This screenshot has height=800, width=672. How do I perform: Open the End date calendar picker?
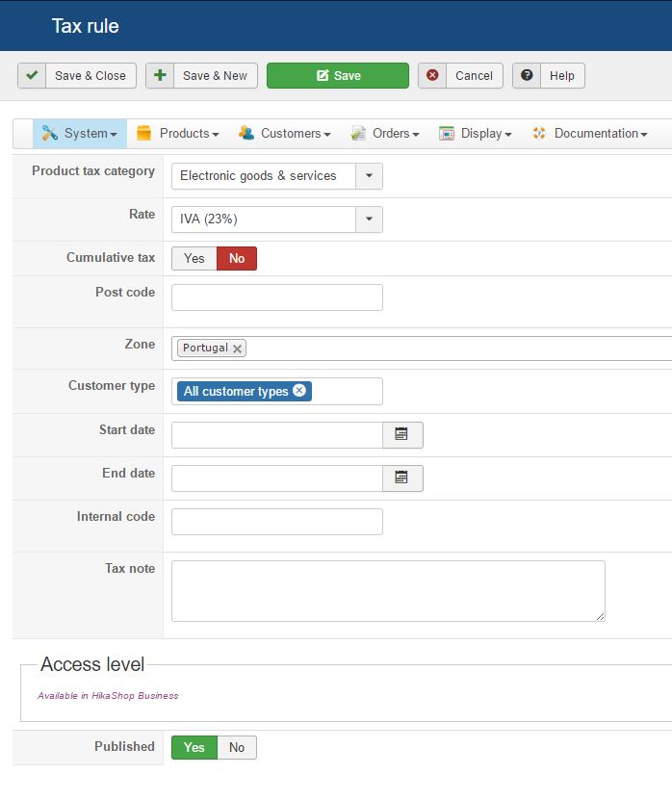(402, 478)
